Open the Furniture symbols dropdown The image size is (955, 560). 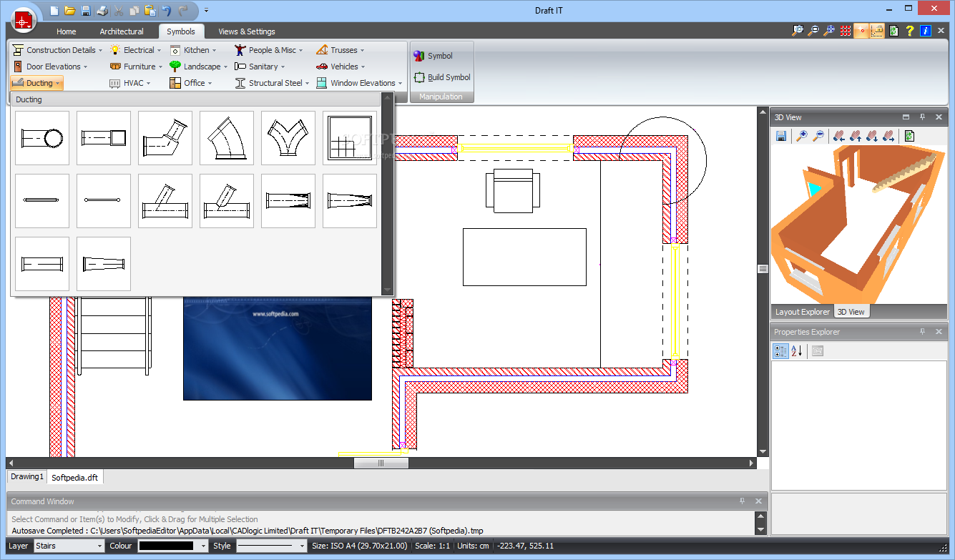136,67
